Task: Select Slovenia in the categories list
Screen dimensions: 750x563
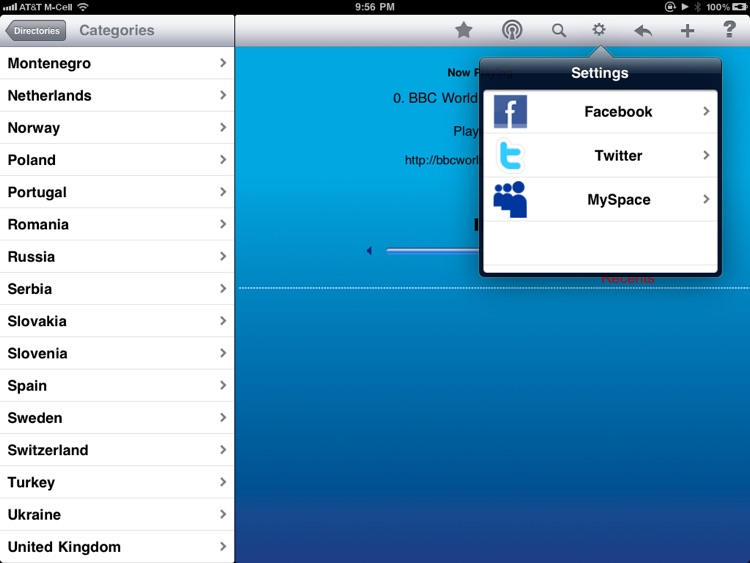Action: [x=117, y=353]
